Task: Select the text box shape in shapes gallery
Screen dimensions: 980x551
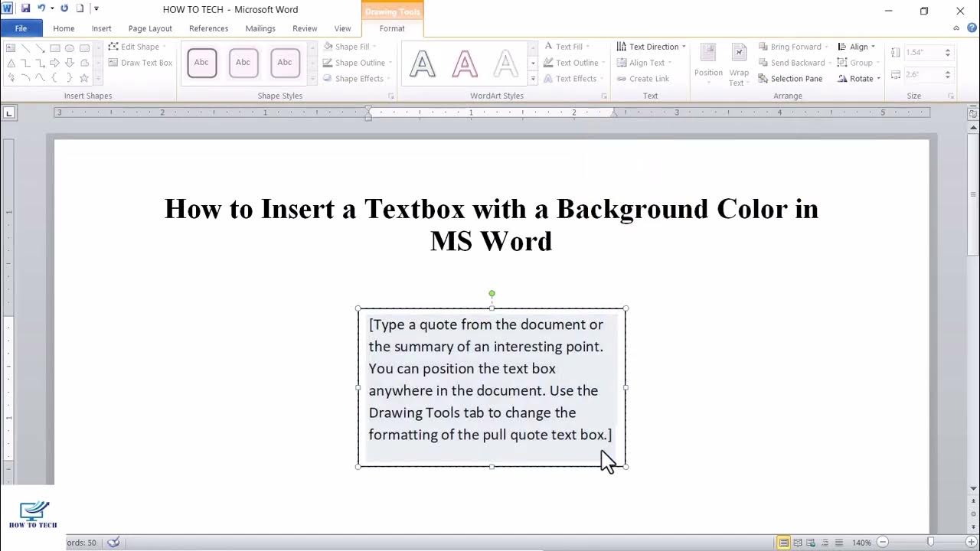Action: coord(11,48)
